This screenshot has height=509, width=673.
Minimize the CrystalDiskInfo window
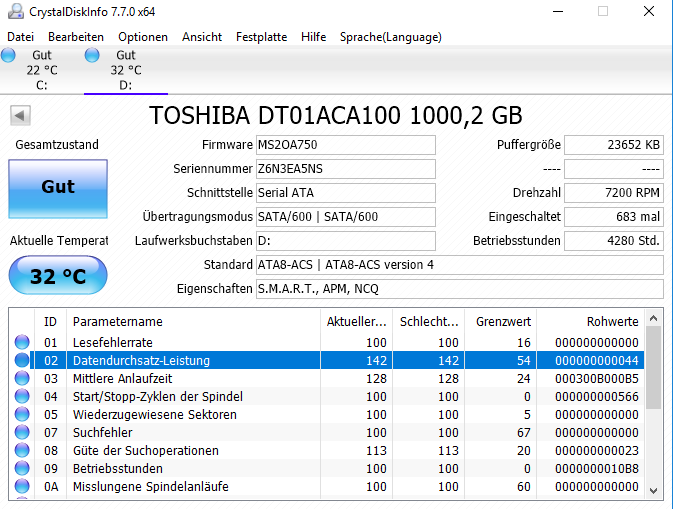click(x=558, y=11)
